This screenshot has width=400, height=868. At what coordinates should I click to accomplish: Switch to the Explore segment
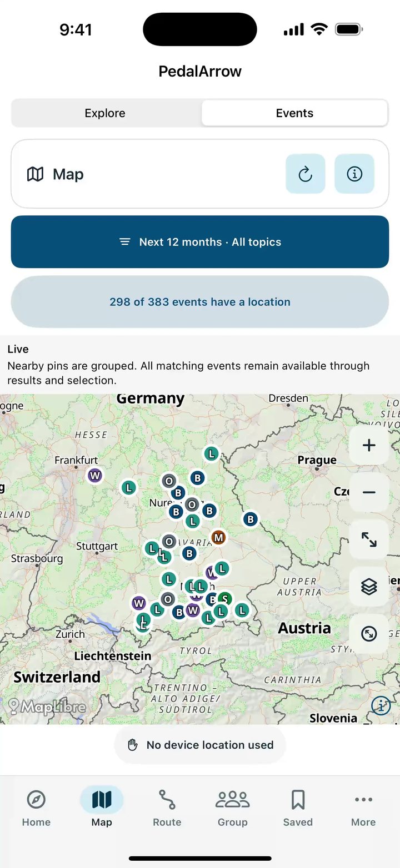pyautogui.click(x=105, y=113)
